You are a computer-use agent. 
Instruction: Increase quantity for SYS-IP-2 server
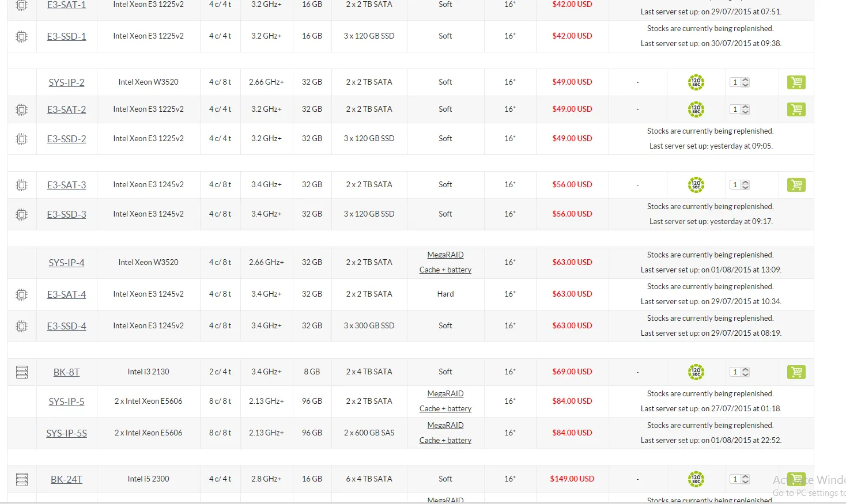tap(745, 80)
